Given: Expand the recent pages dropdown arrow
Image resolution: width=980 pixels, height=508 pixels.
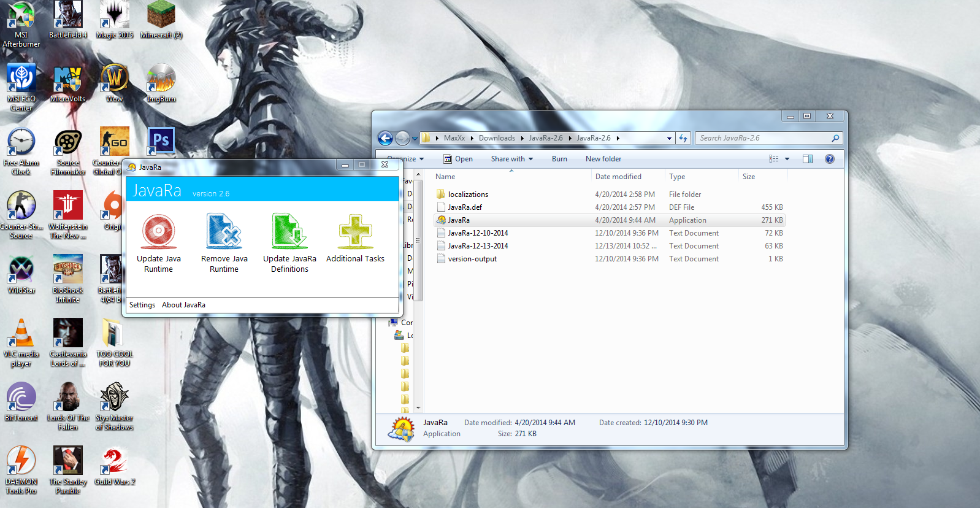Looking at the screenshot, I should (415, 139).
